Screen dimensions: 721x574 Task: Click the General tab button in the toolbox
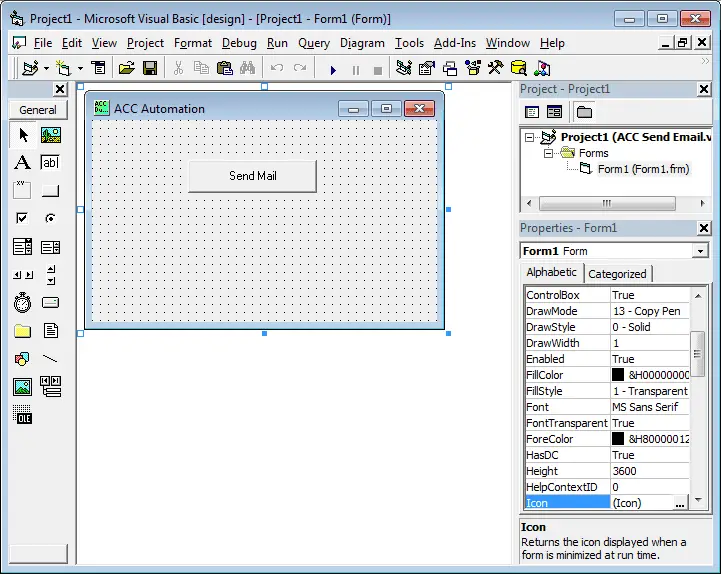[38, 110]
